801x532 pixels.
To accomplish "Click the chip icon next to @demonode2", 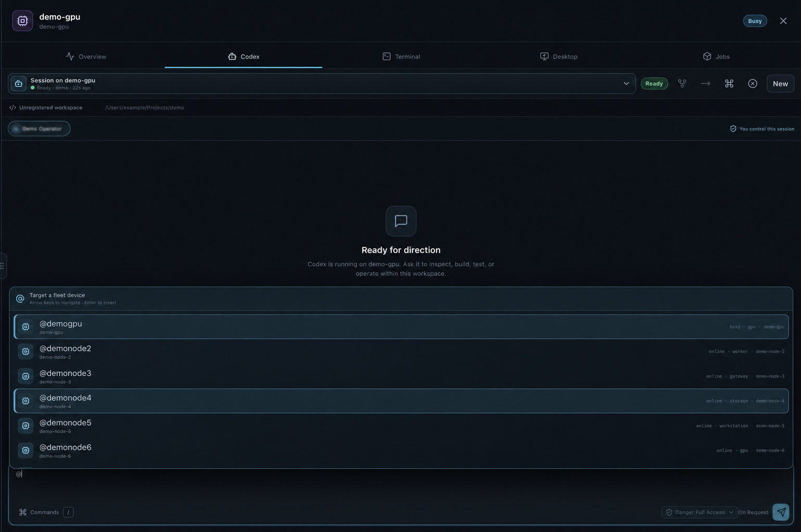I will (x=26, y=351).
